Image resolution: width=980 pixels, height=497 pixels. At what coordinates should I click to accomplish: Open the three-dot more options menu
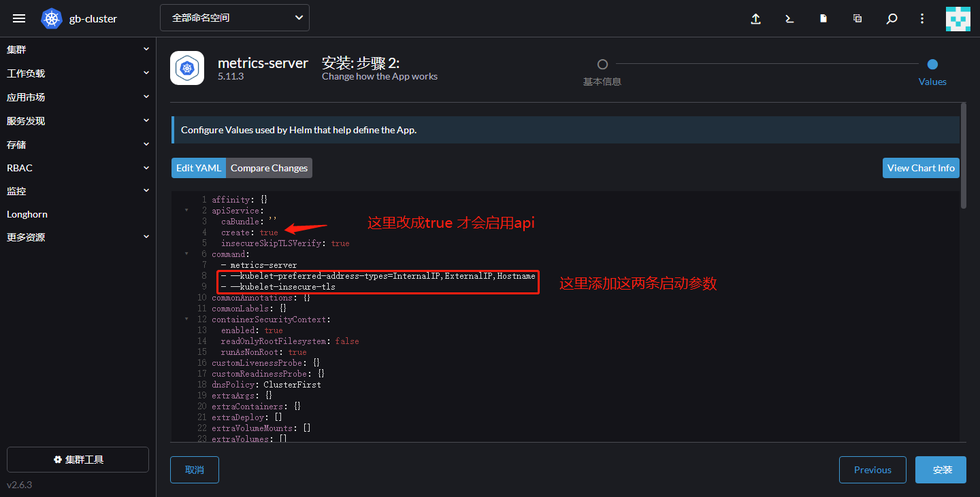(x=922, y=19)
